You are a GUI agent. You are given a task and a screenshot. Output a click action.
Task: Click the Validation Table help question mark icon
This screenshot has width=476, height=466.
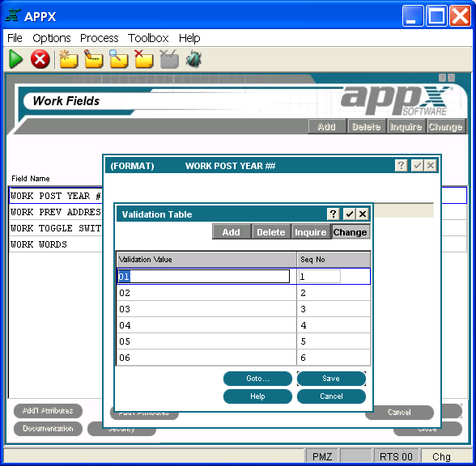click(x=333, y=214)
